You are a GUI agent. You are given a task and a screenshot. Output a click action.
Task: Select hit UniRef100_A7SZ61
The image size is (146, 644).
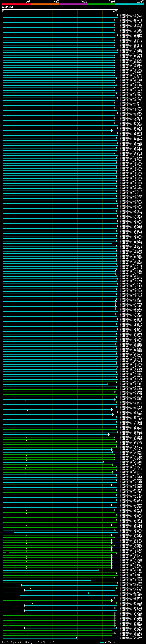pyautogui.click(x=131, y=93)
